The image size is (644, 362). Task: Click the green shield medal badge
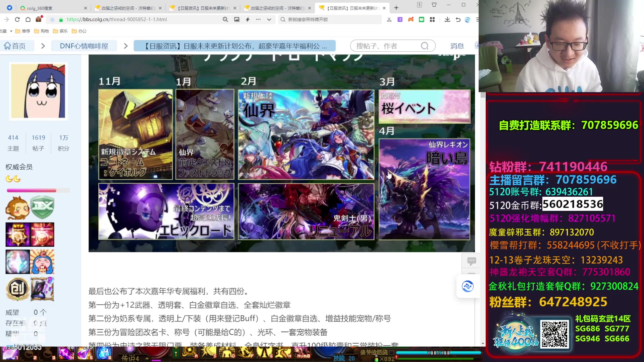point(42,208)
